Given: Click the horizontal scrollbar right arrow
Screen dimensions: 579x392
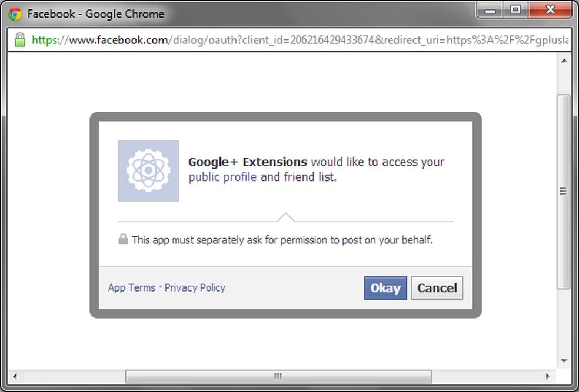Looking at the screenshot, I should [x=548, y=376].
